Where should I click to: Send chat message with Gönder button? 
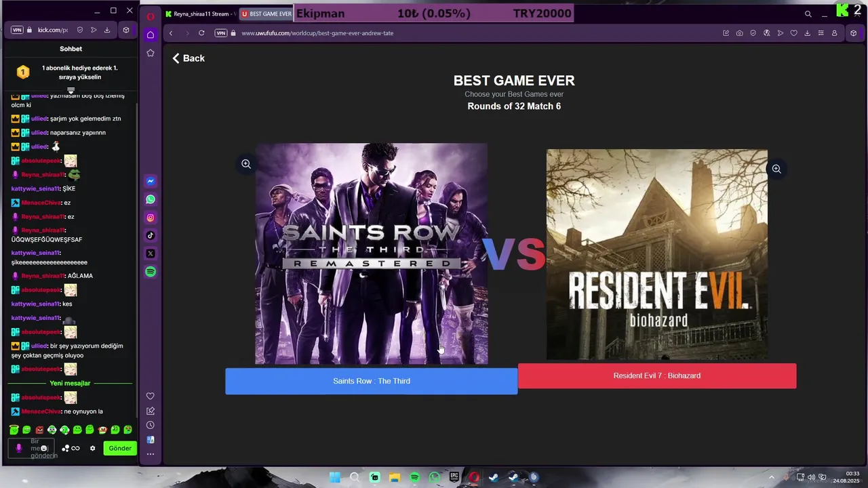(120, 448)
